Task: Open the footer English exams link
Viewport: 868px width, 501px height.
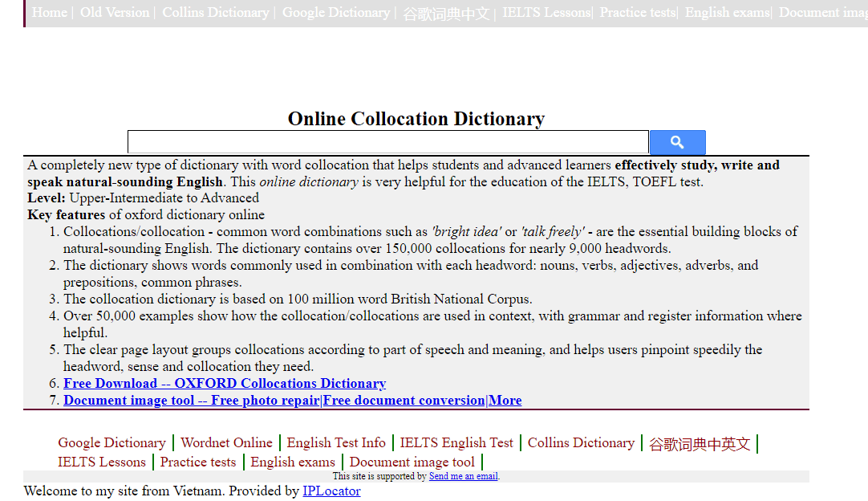Action: tap(293, 462)
